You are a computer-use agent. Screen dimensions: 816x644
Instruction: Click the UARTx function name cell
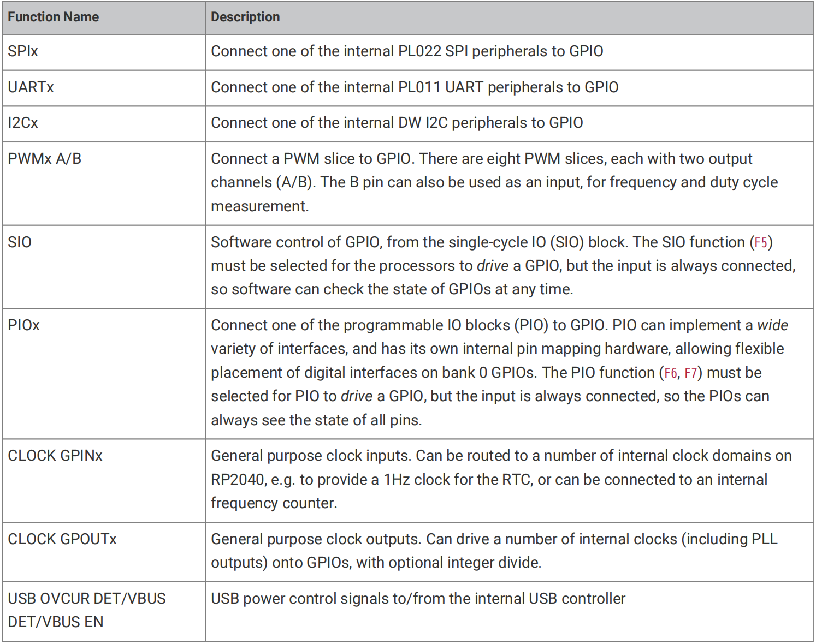pos(104,88)
